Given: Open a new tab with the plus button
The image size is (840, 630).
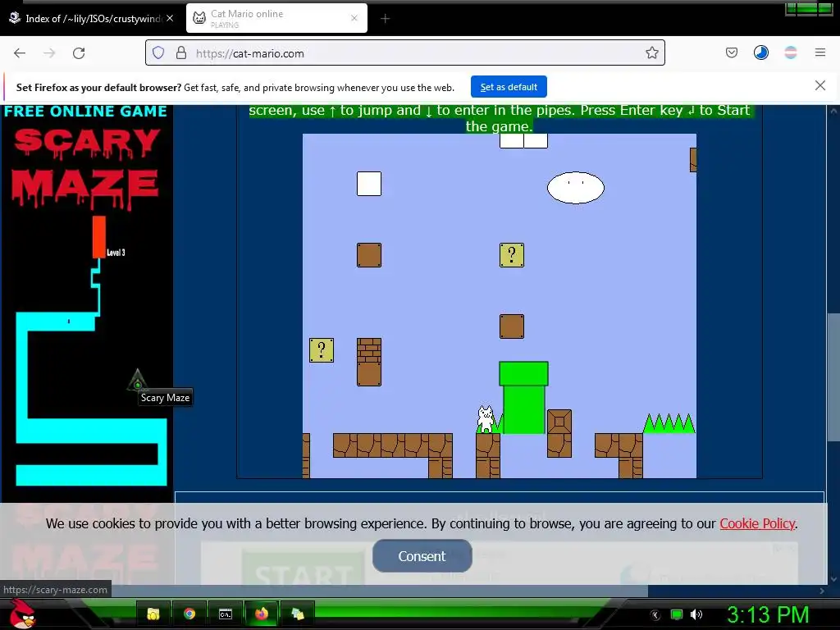Looking at the screenshot, I should click(x=385, y=19).
